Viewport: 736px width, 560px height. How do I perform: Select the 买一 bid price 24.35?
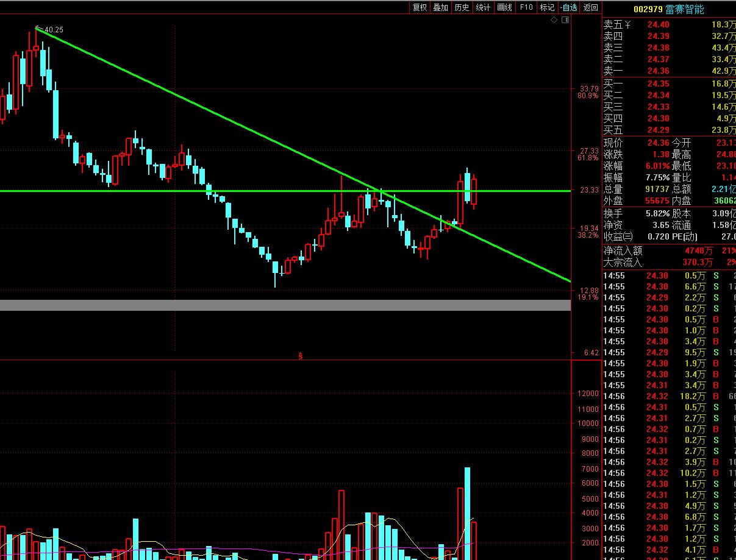658,84
